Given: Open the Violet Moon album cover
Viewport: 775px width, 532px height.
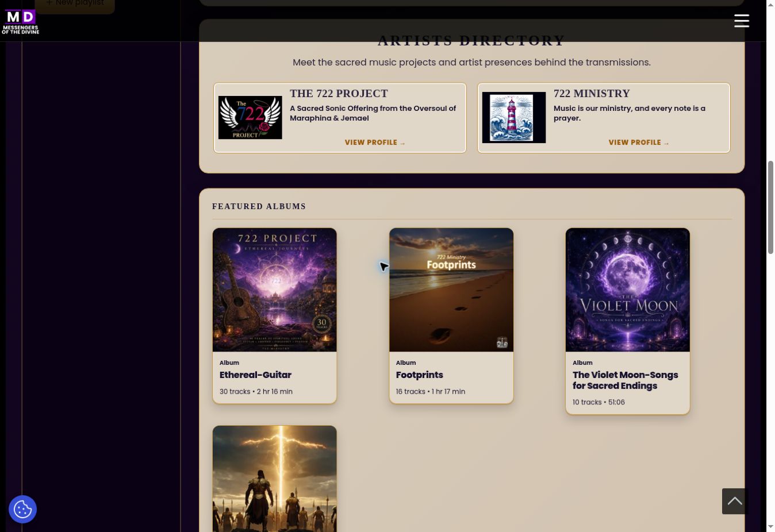Looking at the screenshot, I should [x=628, y=290].
